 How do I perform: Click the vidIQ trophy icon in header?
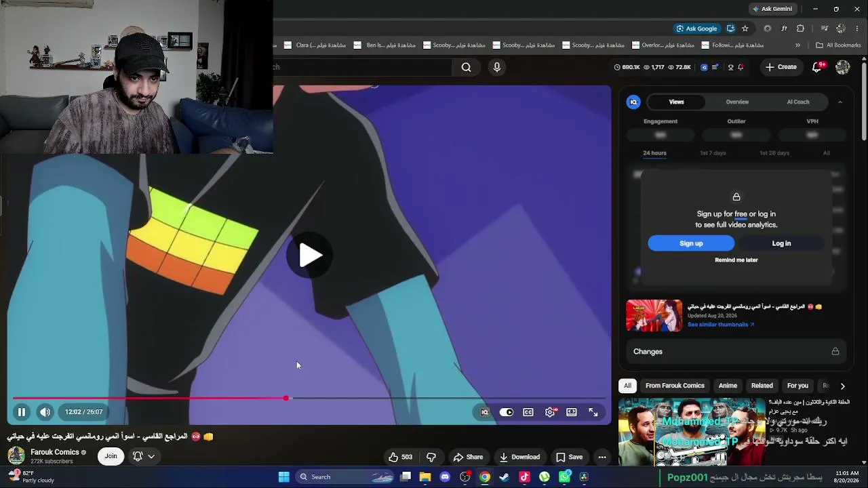coord(730,67)
